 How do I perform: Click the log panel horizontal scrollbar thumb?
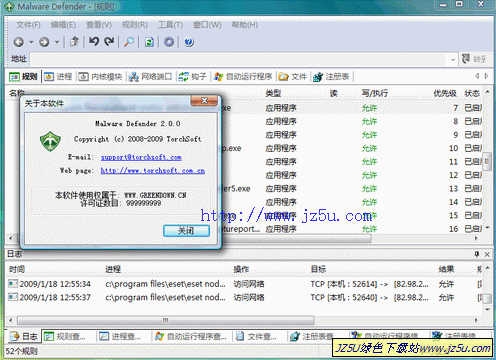click(x=166, y=320)
